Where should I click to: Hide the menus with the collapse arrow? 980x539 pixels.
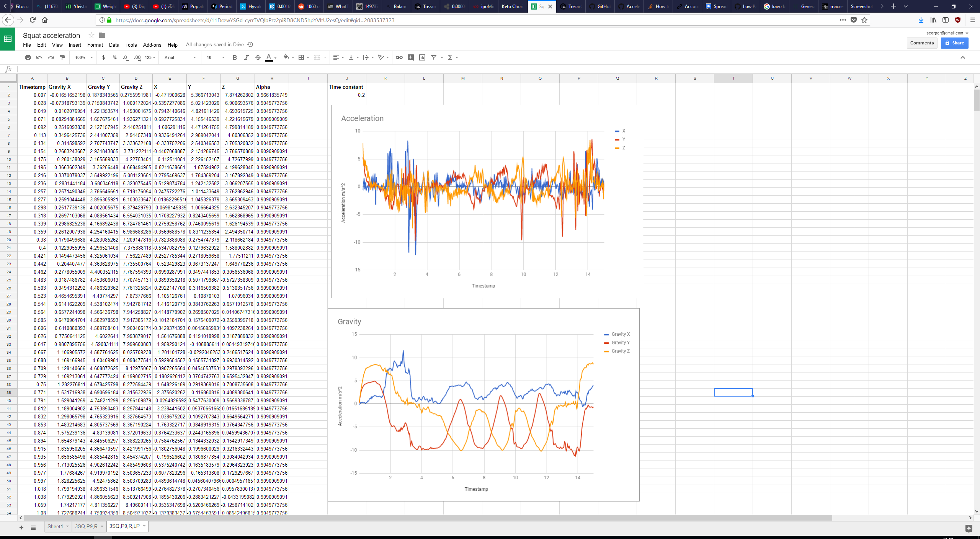click(963, 57)
